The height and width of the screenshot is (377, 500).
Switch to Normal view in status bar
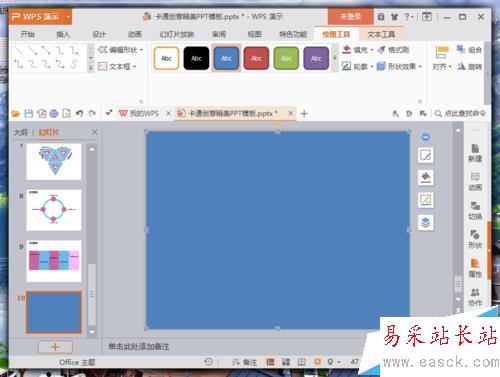(x=270, y=362)
